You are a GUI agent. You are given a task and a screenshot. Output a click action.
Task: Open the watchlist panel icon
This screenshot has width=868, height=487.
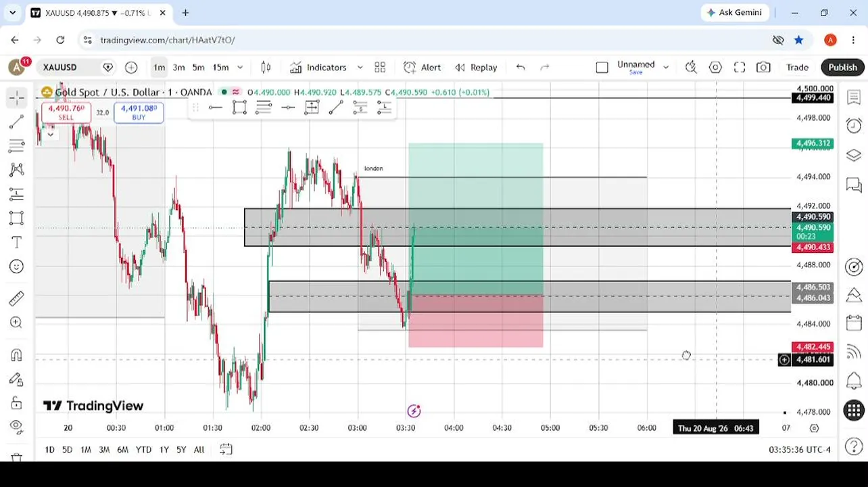coord(854,98)
